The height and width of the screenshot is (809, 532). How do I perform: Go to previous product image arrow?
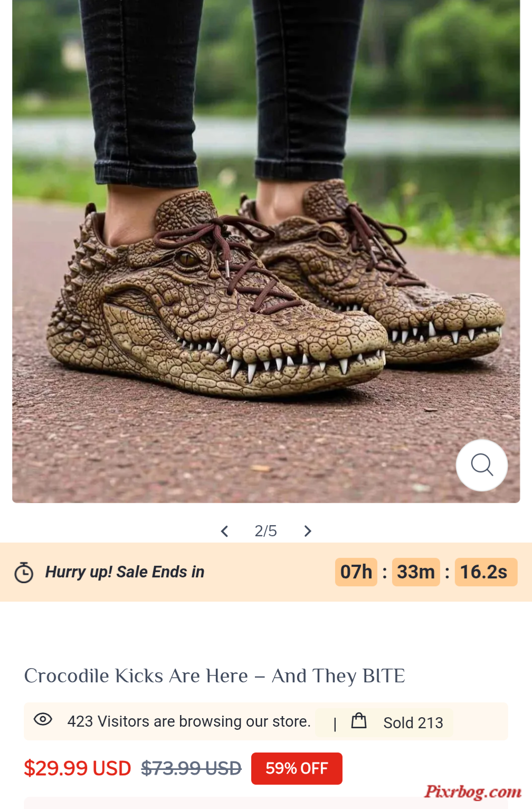tap(224, 531)
